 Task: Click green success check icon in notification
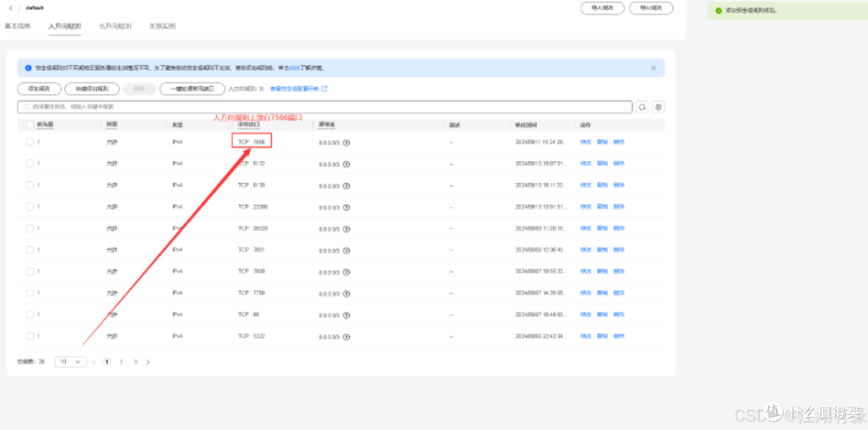click(719, 10)
